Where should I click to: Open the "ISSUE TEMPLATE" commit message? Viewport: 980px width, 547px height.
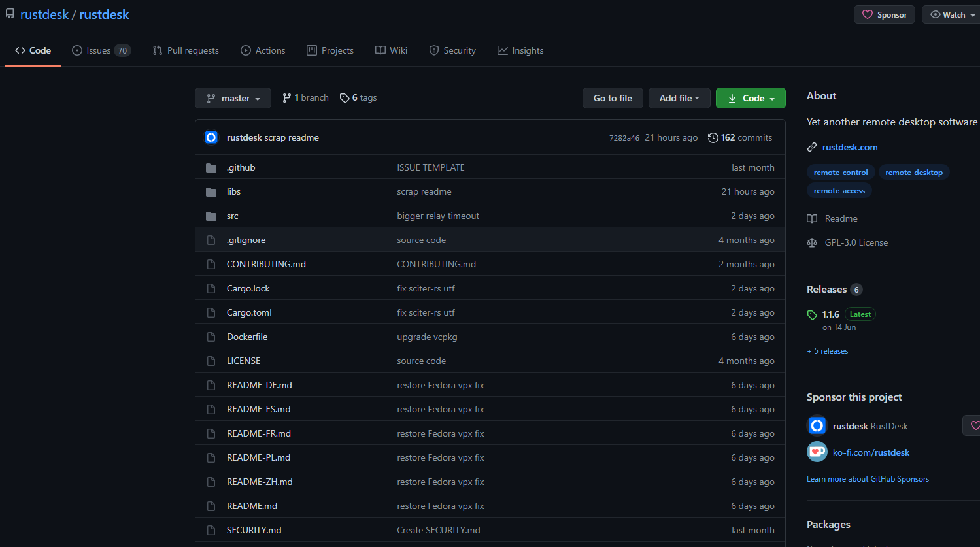431,168
